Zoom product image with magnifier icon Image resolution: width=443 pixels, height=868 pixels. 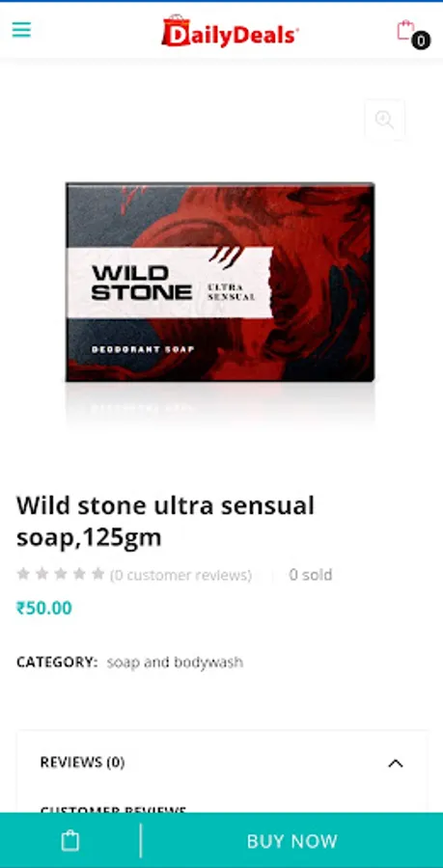[x=384, y=120]
